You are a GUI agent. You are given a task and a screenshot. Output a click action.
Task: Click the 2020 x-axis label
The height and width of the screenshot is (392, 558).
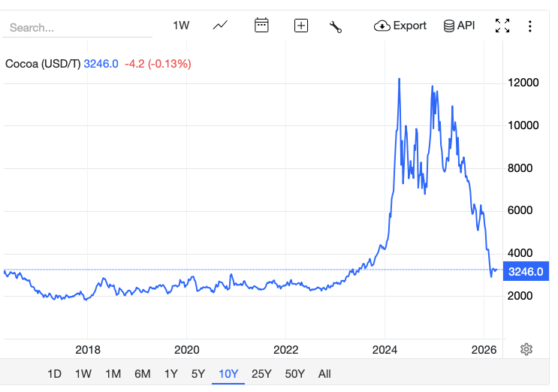pyautogui.click(x=187, y=350)
